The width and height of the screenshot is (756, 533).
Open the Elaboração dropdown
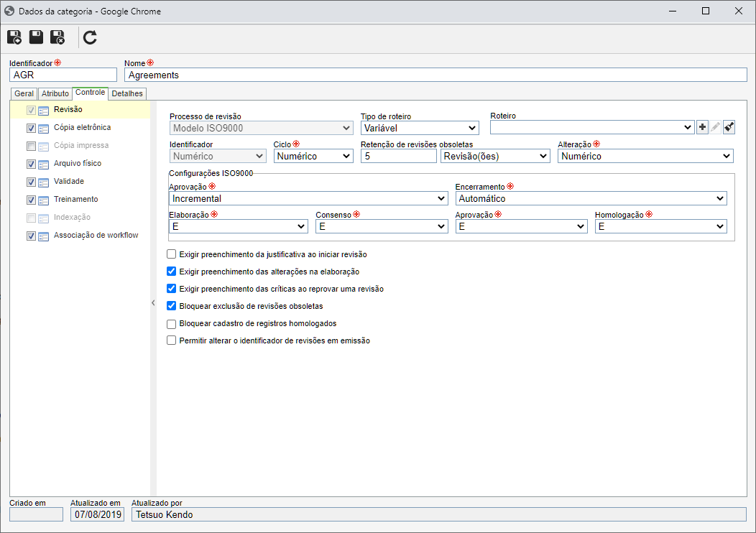(239, 226)
